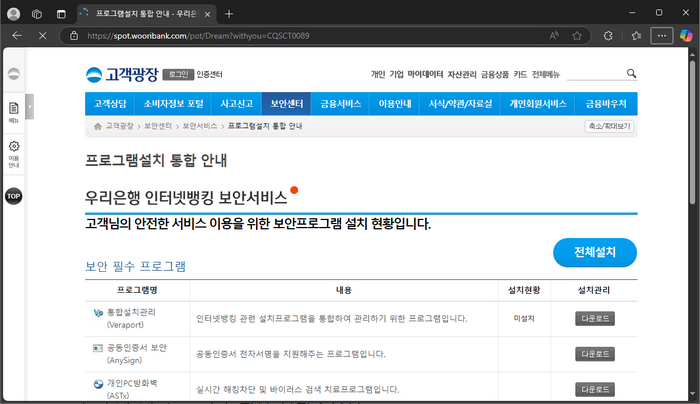
Task: Click the TOP button to scroll up
Action: point(14,196)
